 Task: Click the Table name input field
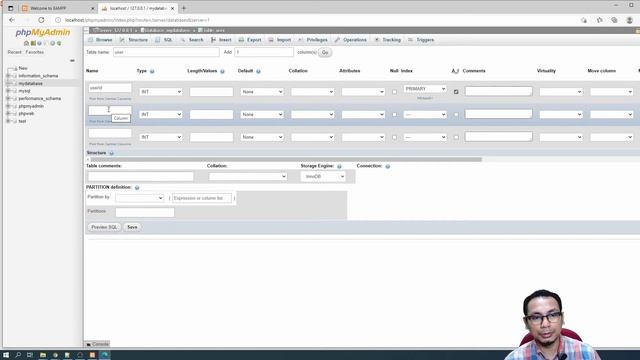(166, 52)
